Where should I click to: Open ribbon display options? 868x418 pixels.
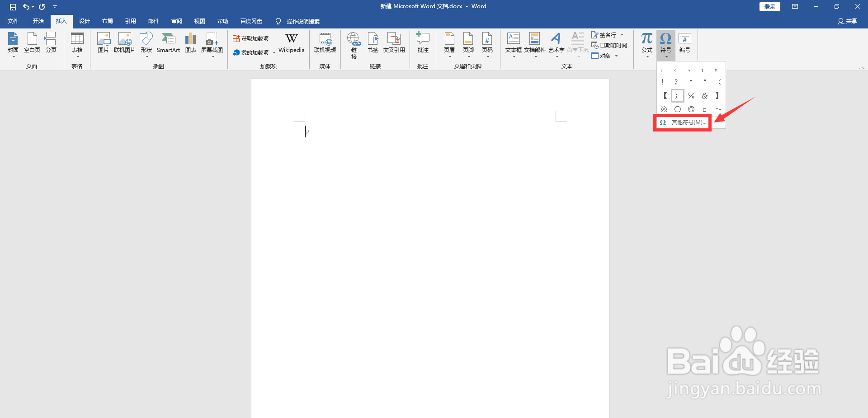tap(795, 6)
